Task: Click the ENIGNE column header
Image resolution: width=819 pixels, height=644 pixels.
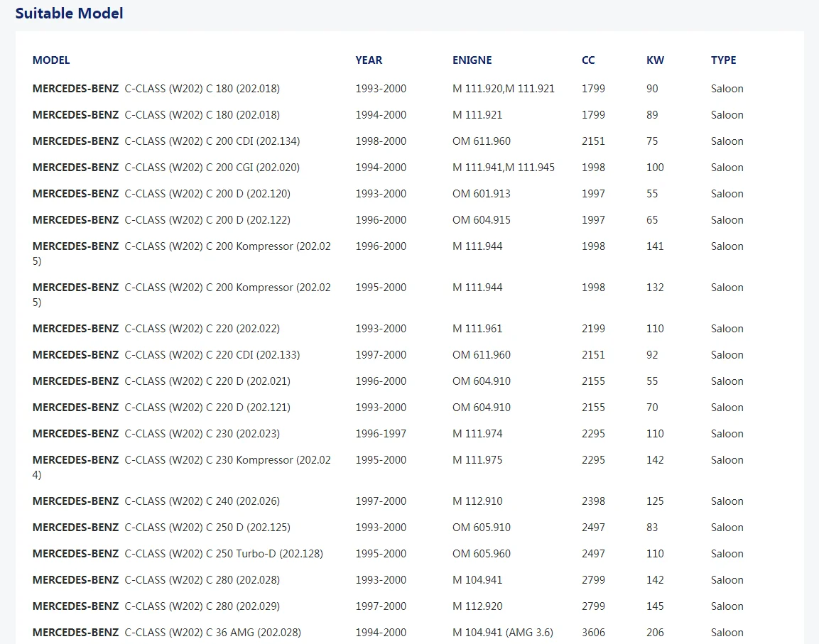Action: pos(472,60)
